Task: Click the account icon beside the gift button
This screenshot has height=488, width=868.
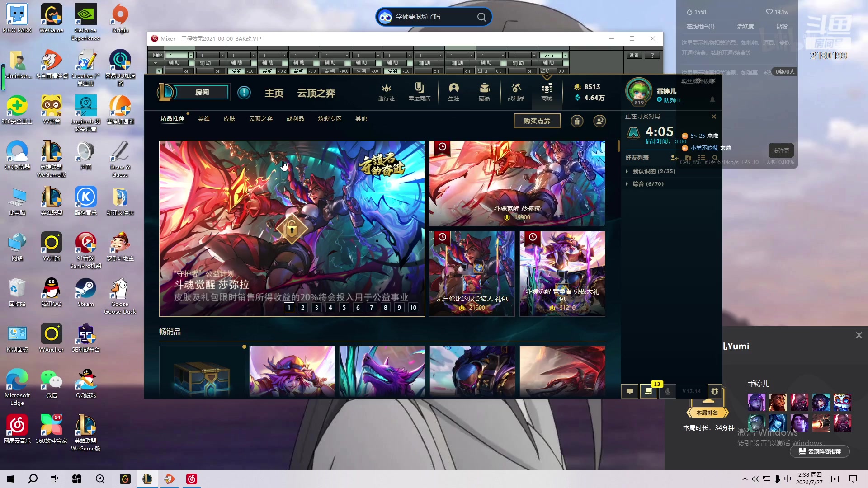Action: click(x=599, y=121)
